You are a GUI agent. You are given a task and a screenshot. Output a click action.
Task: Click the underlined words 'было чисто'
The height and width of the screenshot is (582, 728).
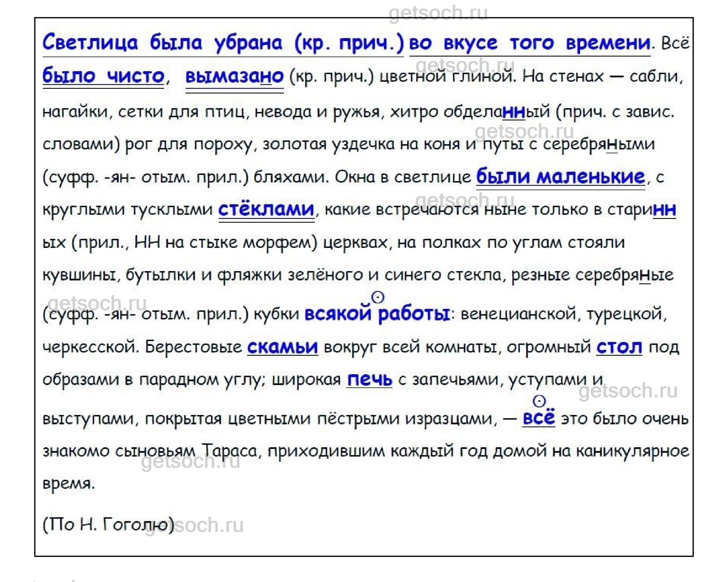click(x=103, y=76)
